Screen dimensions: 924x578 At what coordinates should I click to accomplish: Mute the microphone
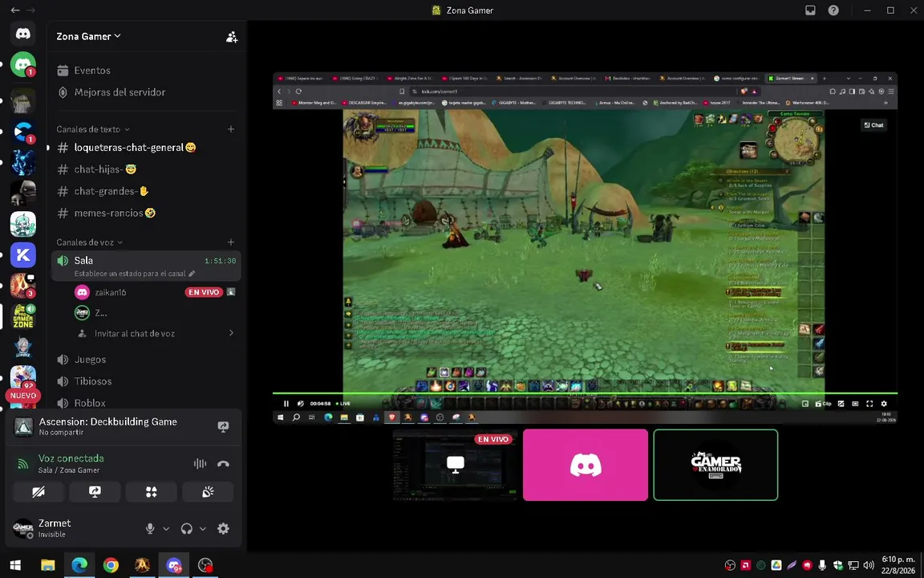[x=150, y=528]
